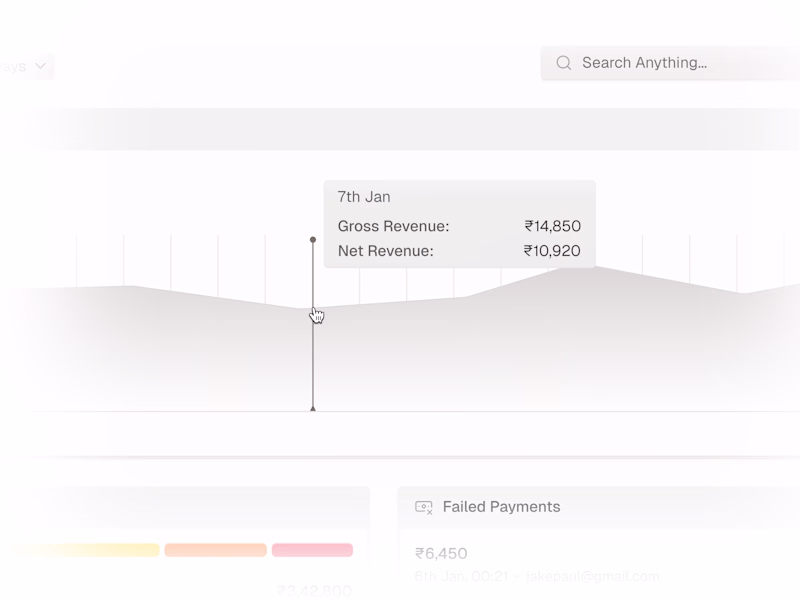The width and height of the screenshot is (800, 600).
Task: Focus the Search Anything input field
Action: click(660, 63)
